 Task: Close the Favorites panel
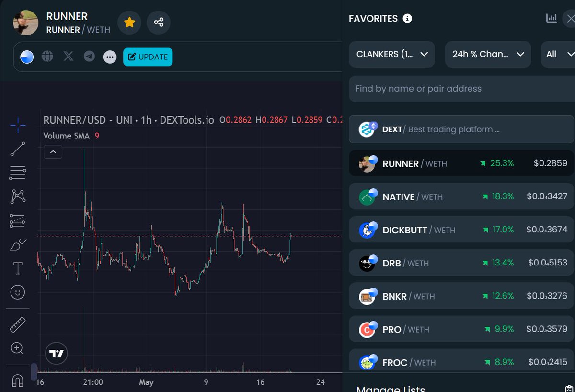[x=570, y=19]
